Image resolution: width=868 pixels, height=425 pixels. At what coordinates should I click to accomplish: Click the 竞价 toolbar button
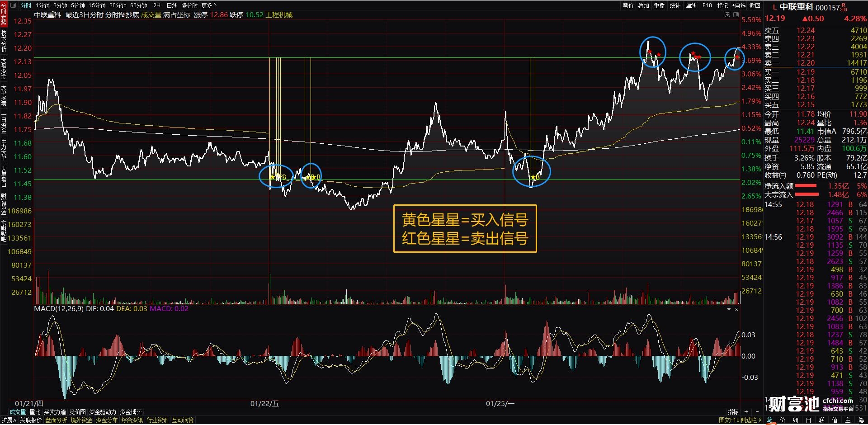coord(628,5)
